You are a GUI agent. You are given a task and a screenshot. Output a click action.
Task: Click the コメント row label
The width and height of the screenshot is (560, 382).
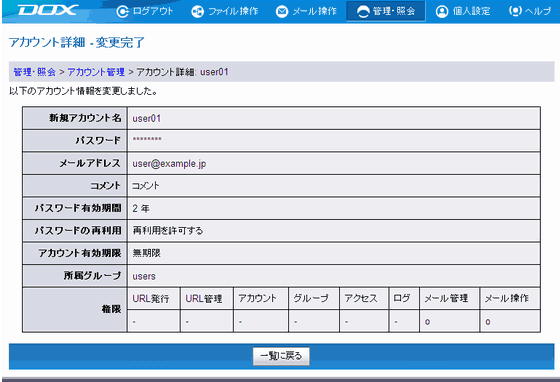coord(105,186)
